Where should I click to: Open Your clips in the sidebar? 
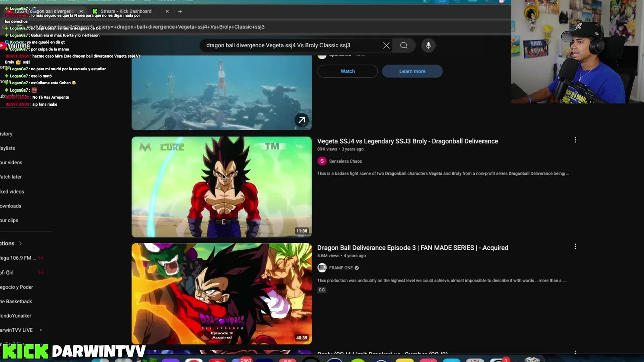9,220
